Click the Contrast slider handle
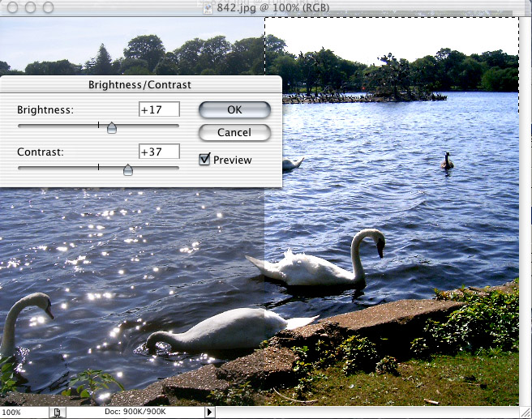Viewport: 532px width, 419px height. click(127, 169)
